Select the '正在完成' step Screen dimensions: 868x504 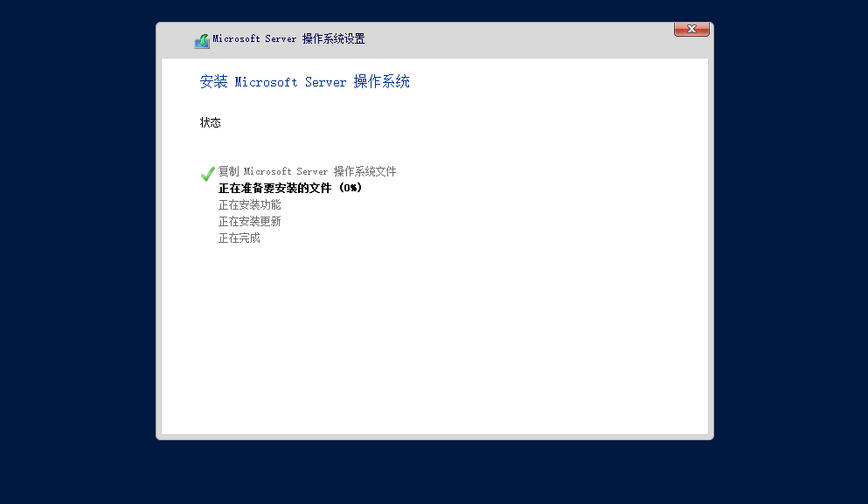tap(240, 238)
